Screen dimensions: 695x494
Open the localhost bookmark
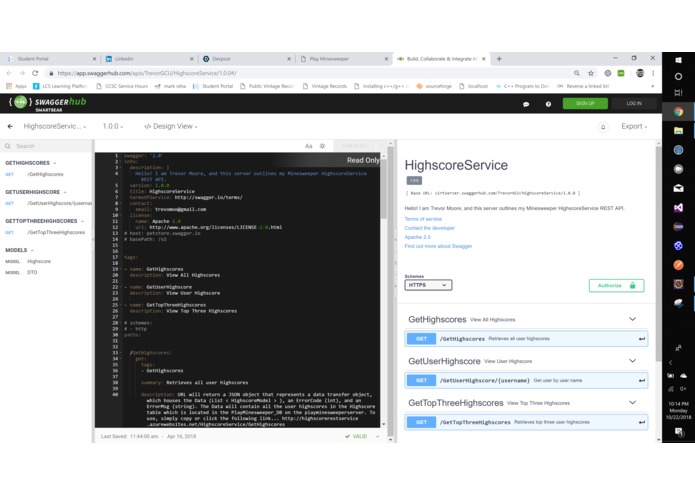click(x=473, y=86)
